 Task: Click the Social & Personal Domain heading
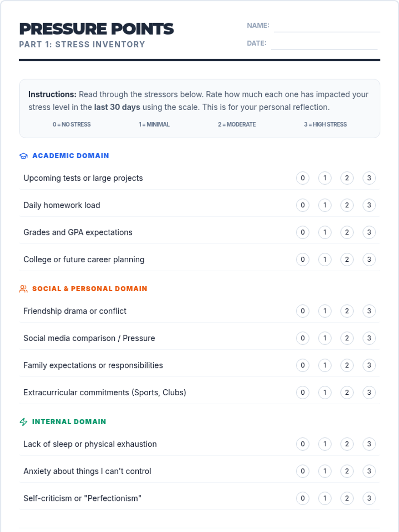click(90, 289)
